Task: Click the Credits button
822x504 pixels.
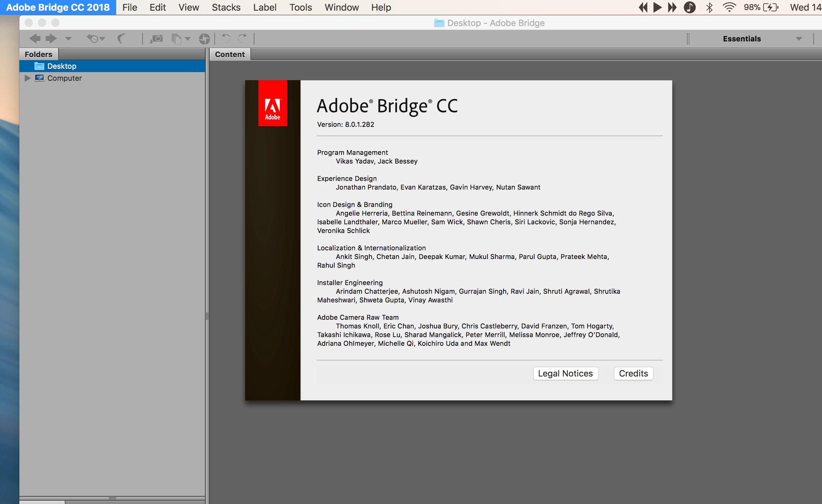Action: pos(633,373)
